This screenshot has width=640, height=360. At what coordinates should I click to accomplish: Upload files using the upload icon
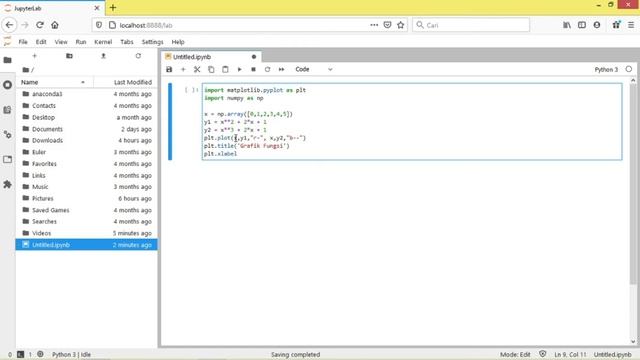click(x=103, y=56)
